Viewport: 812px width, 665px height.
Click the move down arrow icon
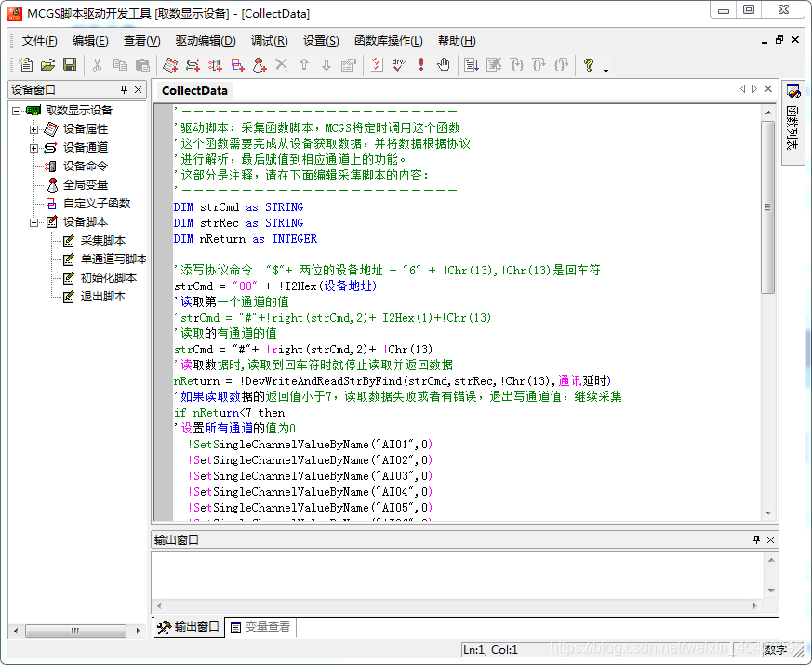click(326, 64)
